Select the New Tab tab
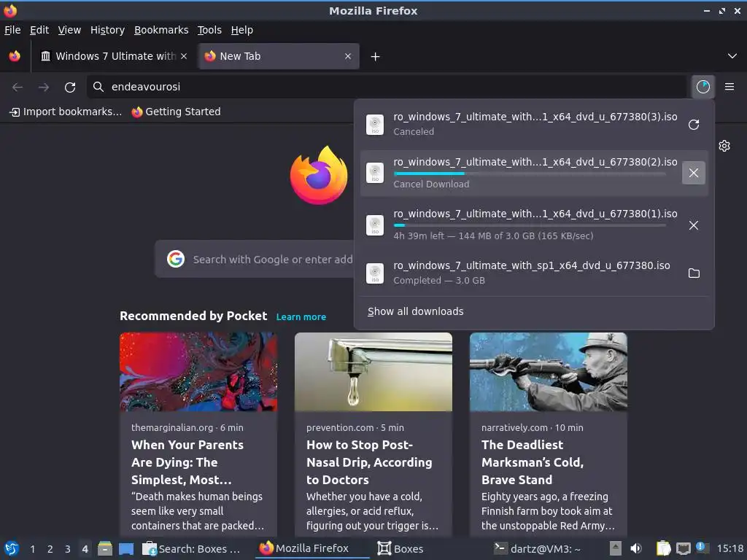747x560 pixels. coord(279,56)
